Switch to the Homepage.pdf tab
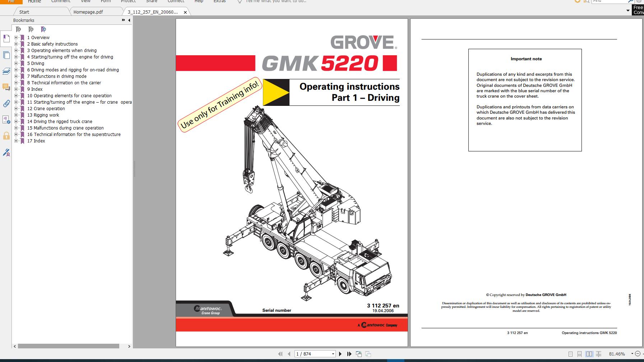 point(88,11)
